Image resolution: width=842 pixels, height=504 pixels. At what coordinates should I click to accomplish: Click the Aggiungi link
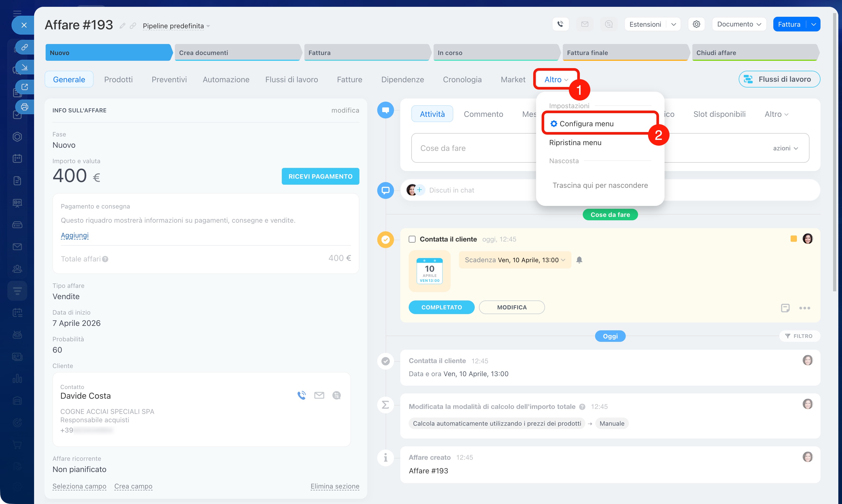point(74,235)
